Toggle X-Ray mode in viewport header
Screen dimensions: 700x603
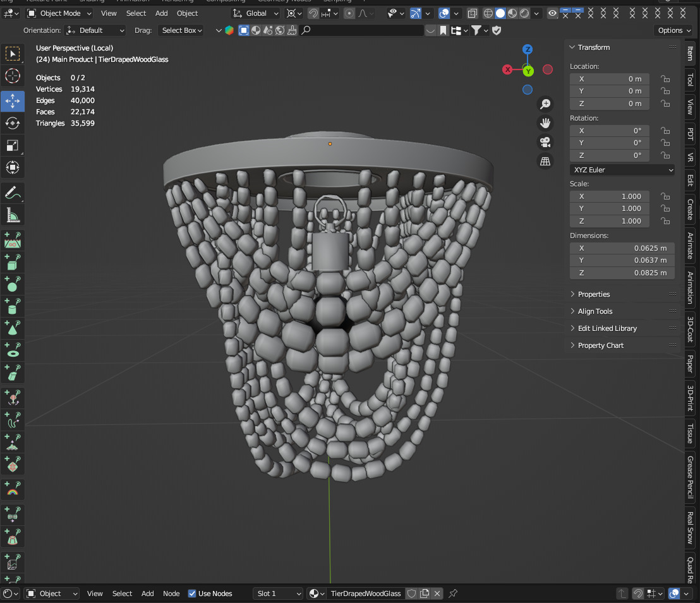[x=473, y=13]
